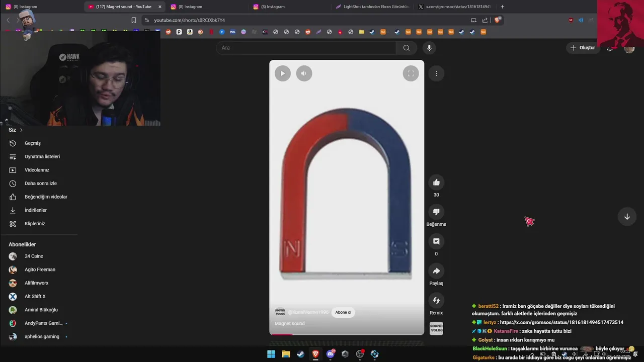Open the Windows Start menu
Image resolution: width=644 pixels, height=362 pixels.
(x=271, y=354)
